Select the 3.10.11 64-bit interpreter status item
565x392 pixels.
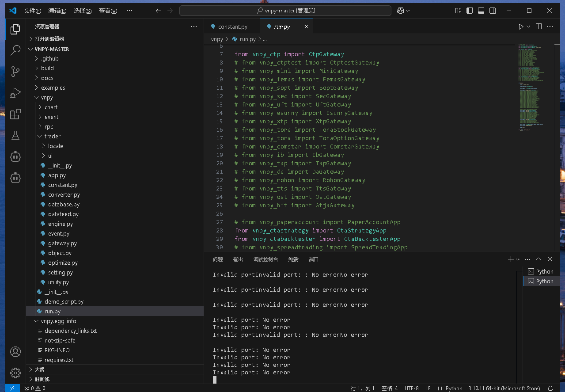click(504, 388)
